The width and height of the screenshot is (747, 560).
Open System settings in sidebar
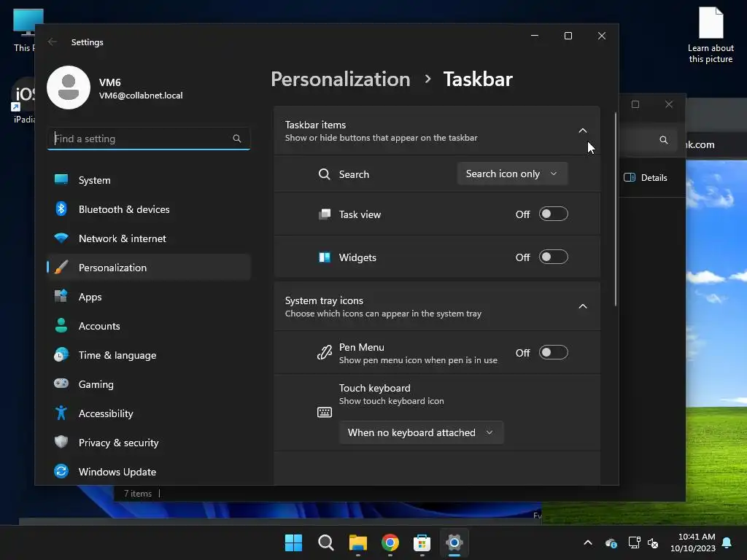[x=149, y=180]
